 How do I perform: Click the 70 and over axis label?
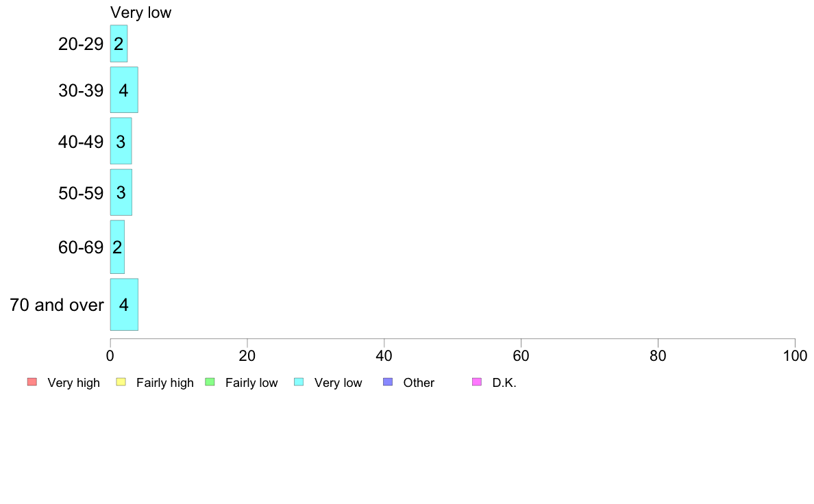click(x=57, y=305)
